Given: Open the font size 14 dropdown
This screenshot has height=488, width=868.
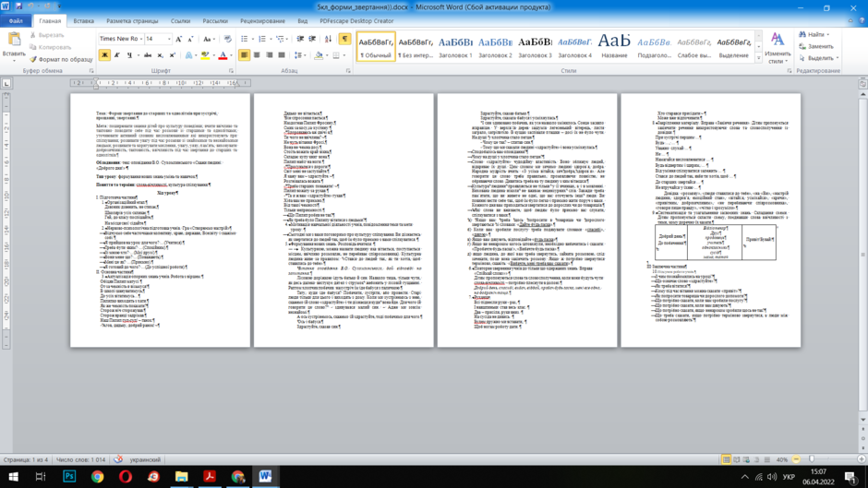Looking at the screenshot, I should (x=168, y=39).
